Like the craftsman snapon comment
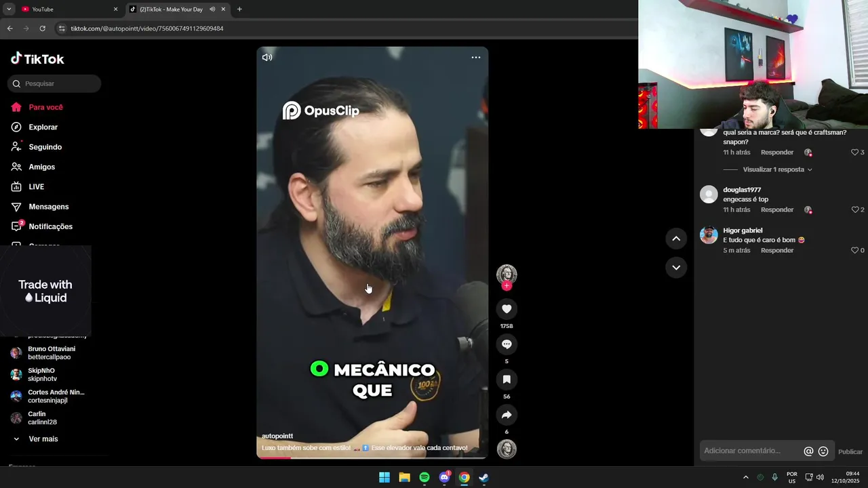Screen dimensions: 868x488 click(855, 152)
